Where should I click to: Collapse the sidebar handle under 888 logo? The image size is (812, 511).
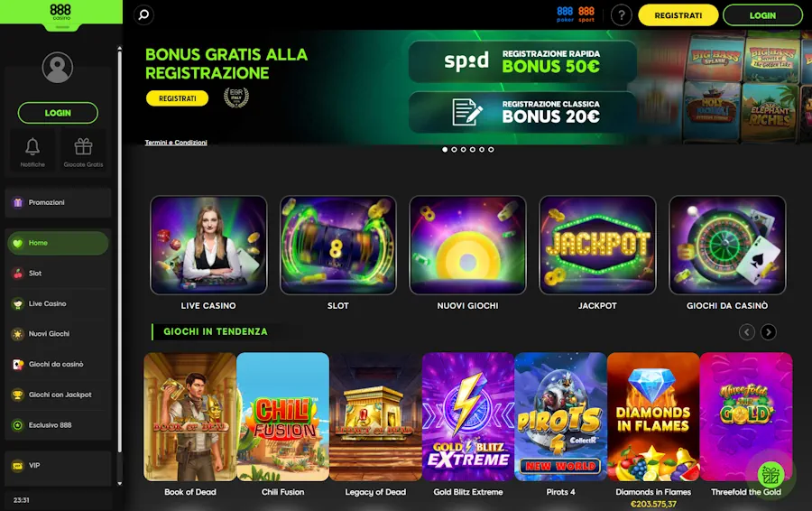(x=61, y=27)
